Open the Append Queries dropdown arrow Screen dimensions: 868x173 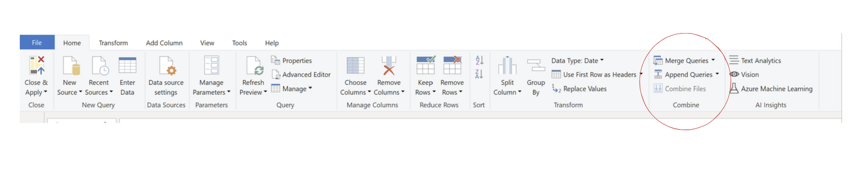pos(717,74)
